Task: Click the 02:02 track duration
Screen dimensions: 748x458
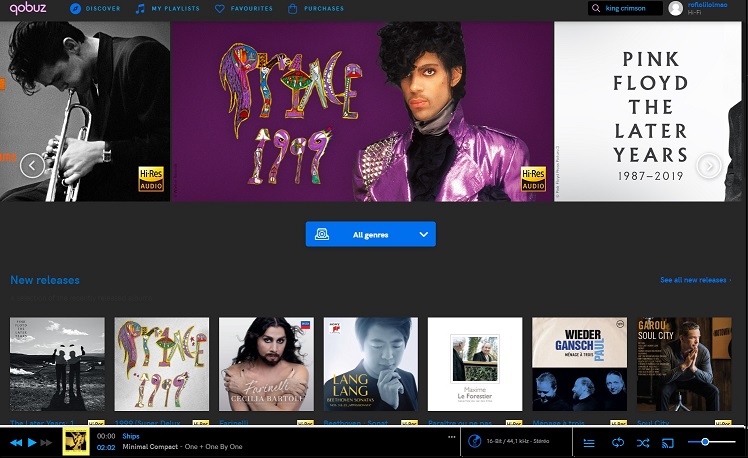Action: tap(106, 448)
